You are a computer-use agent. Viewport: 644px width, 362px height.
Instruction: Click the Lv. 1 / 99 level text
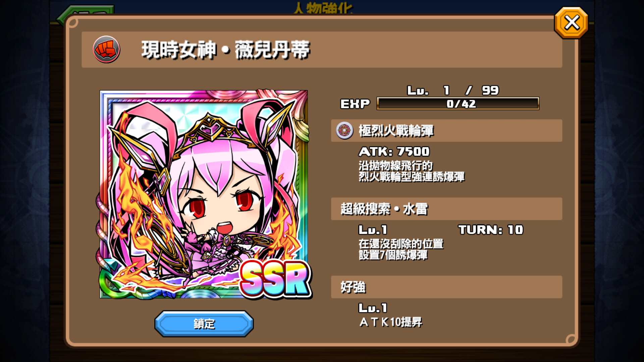point(453,90)
